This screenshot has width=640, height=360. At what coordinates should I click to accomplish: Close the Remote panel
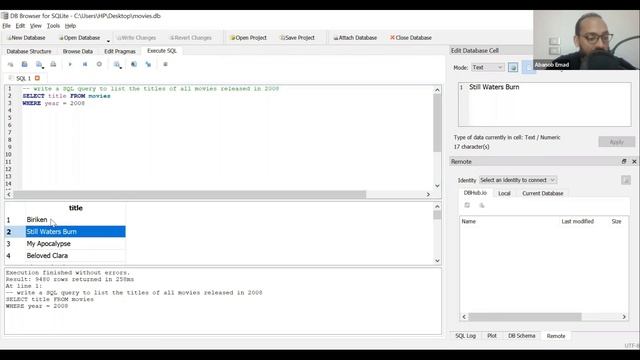click(634, 162)
